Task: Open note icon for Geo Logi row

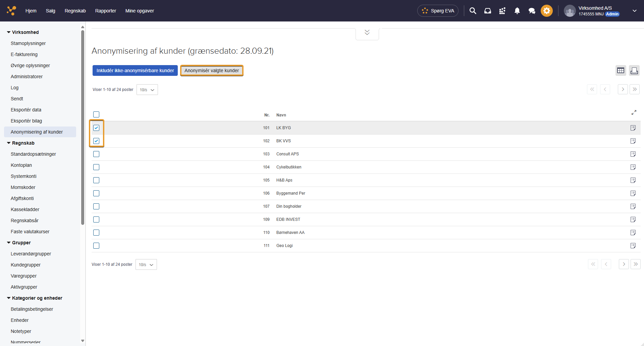Action: point(633,246)
